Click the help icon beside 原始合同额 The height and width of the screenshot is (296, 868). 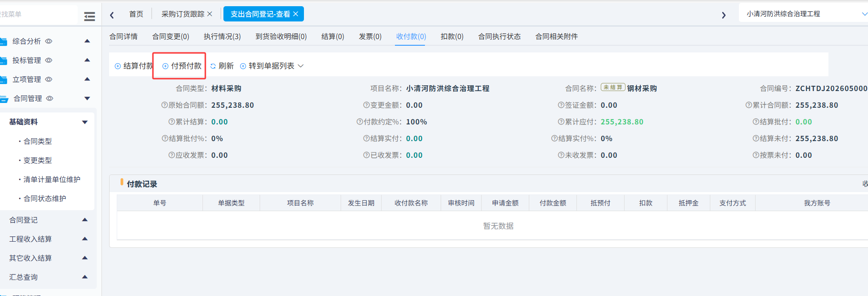coord(164,105)
